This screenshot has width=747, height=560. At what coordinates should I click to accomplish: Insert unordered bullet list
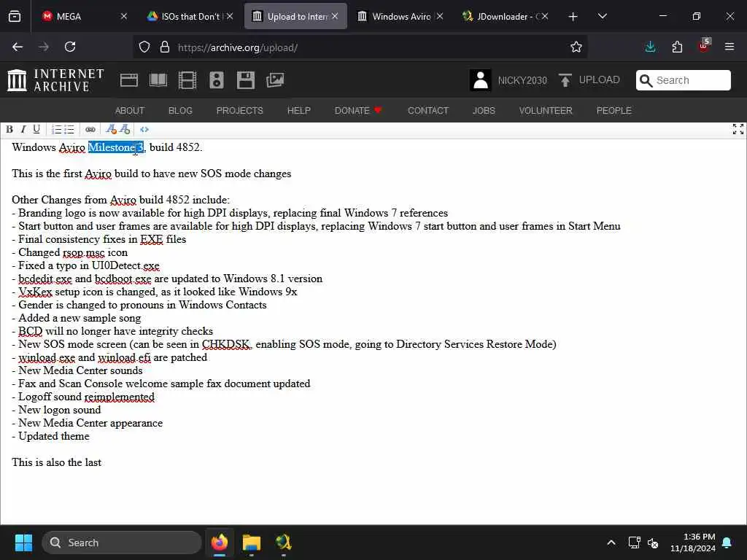pos(69,130)
